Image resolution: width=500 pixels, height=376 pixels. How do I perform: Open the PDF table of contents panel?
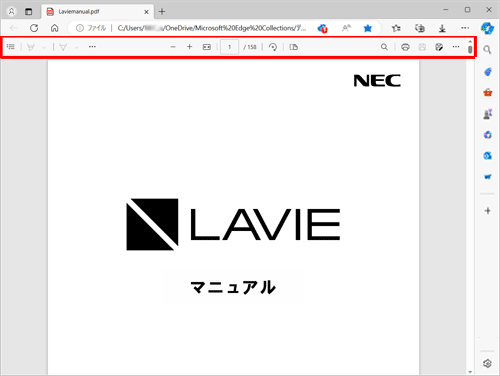click(x=11, y=47)
